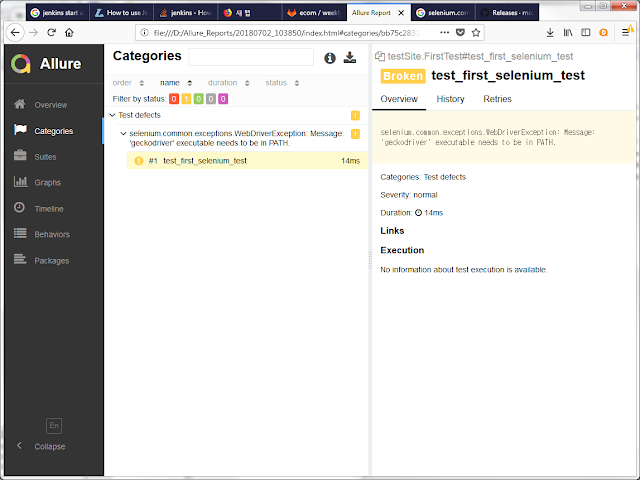Click the browser back arrow
Viewport: 640px width, 480px height.
15,32
